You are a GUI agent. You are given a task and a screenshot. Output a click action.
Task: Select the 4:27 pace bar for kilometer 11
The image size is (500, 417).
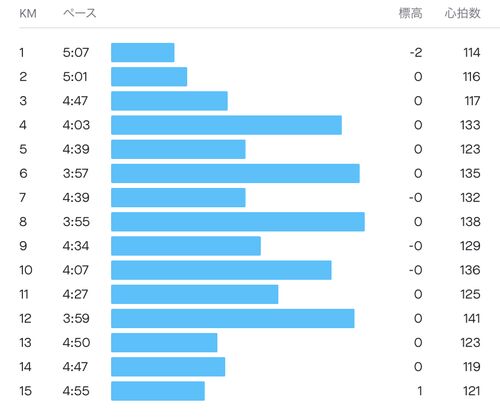[x=195, y=294]
